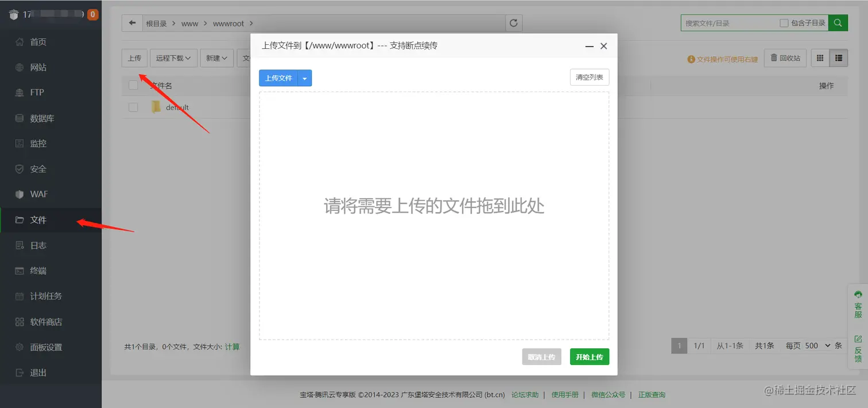This screenshot has height=408, width=868.
Task: Refresh the current directory listing
Action: [x=513, y=22]
